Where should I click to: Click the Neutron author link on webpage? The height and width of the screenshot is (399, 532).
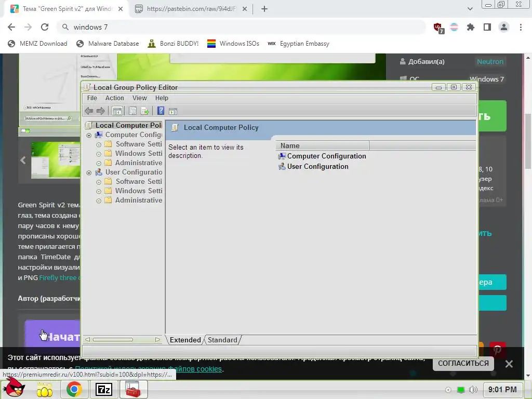[x=490, y=62]
